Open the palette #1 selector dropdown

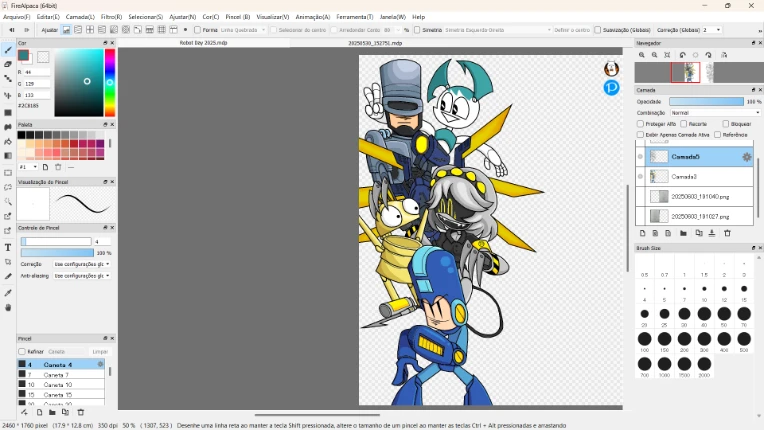(28, 167)
